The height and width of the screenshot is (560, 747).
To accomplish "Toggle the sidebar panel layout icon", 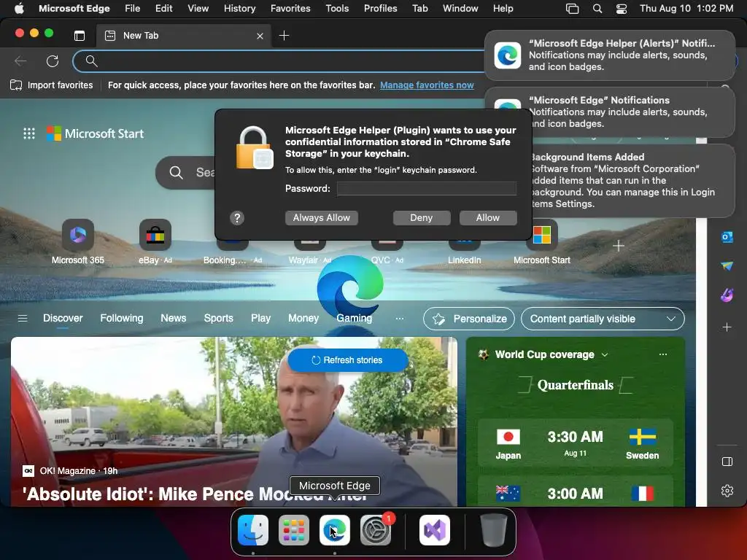I will 727,462.
